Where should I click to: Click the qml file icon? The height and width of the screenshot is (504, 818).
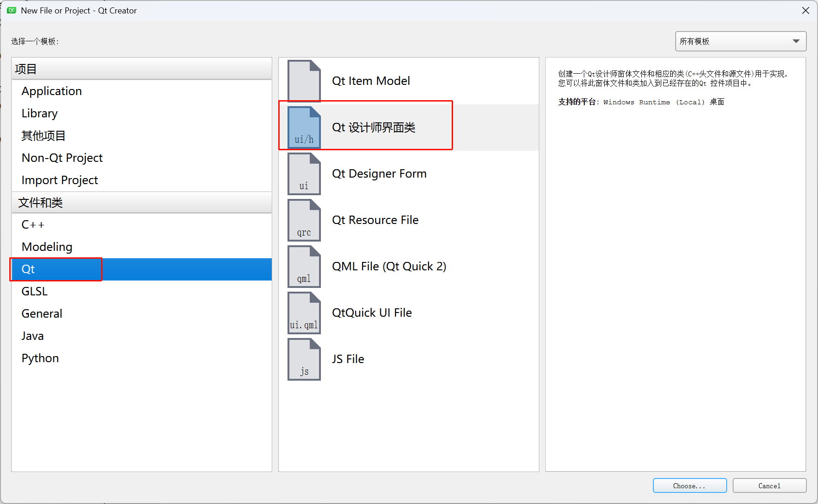(304, 267)
